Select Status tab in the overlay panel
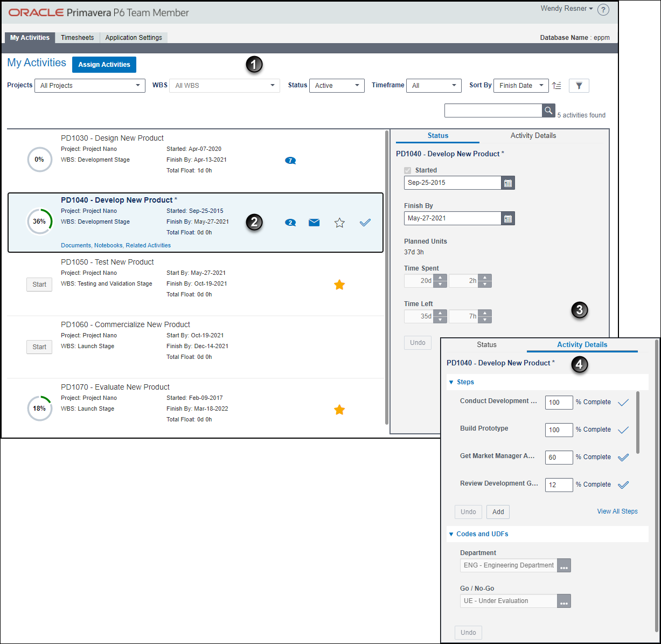661x644 pixels. tap(486, 345)
